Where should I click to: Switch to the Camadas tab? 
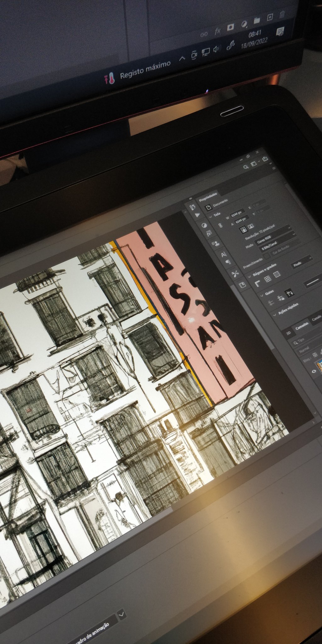tap(302, 326)
